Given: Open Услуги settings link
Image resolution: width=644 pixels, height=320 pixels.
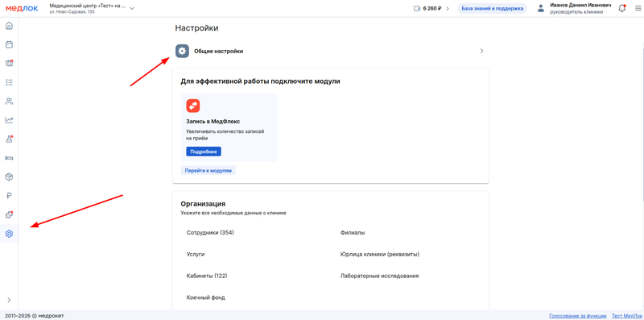Looking at the screenshot, I should [196, 254].
